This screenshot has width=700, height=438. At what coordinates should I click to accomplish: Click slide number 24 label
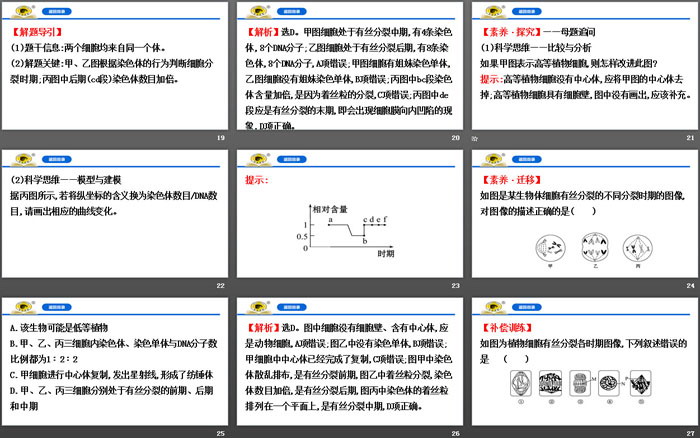691,285
